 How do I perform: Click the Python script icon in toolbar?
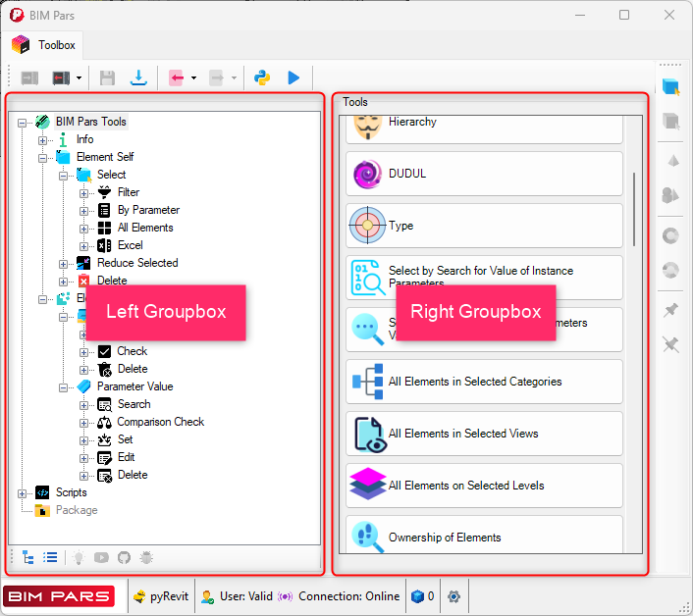coord(262,77)
